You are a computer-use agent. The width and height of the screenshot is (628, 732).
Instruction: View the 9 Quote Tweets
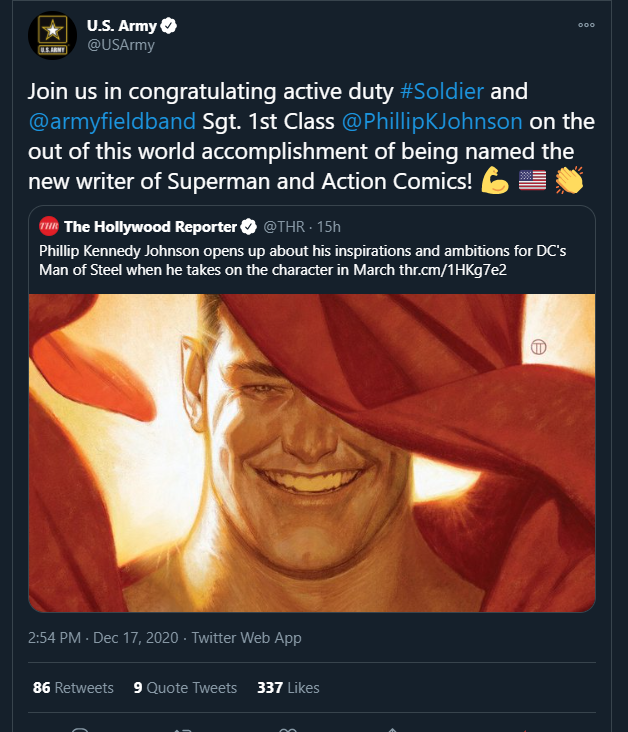pos(185,688)
